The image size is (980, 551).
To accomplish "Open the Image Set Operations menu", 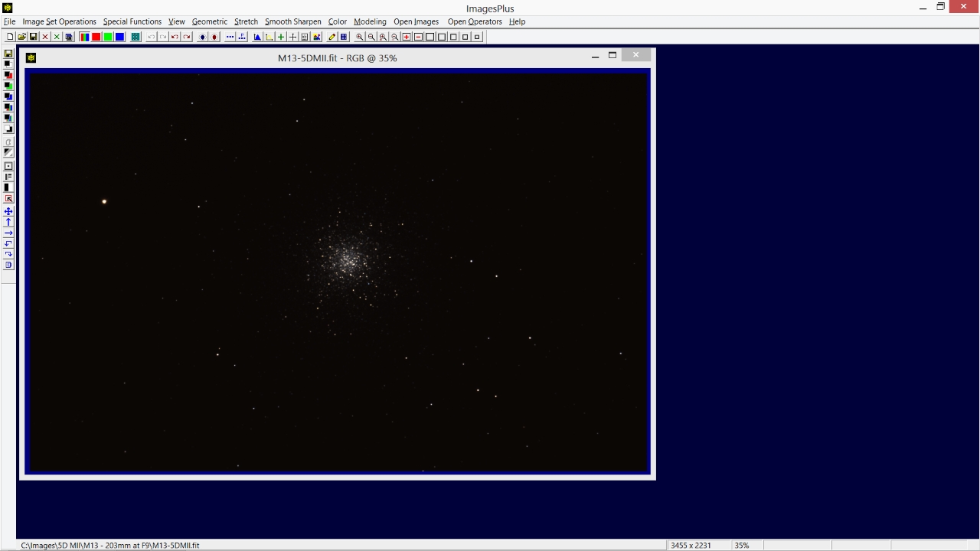I will (60, 21).
